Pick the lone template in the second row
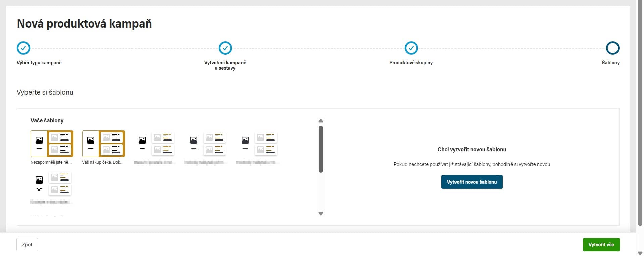The height and width of the screenshot is (256, 644). (52, 184)
